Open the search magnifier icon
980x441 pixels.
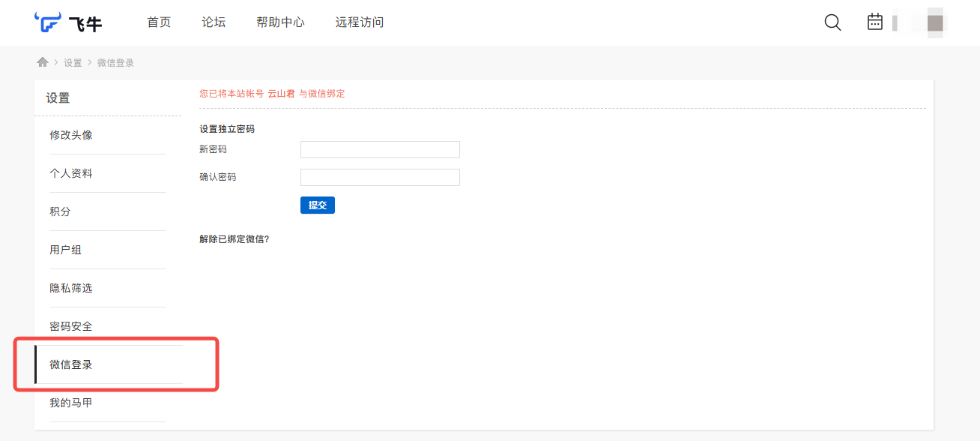pyautogui.click(x=832, y=22)
